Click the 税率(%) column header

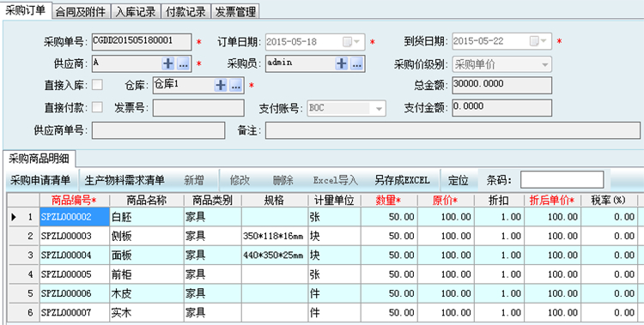pos(609,201)
